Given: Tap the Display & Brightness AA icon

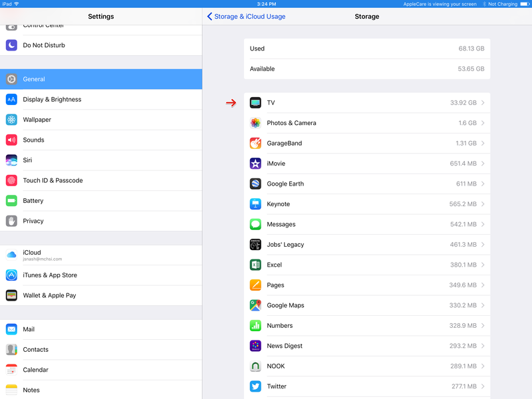Looking at the screenshot, I should pos(11,99).
